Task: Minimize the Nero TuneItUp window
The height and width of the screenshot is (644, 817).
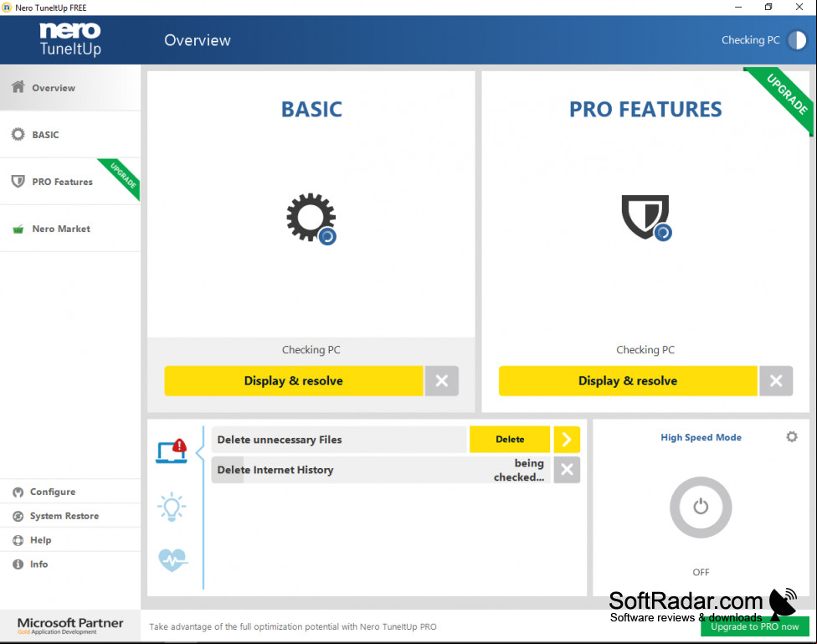Action: click(x=738, y=8)
